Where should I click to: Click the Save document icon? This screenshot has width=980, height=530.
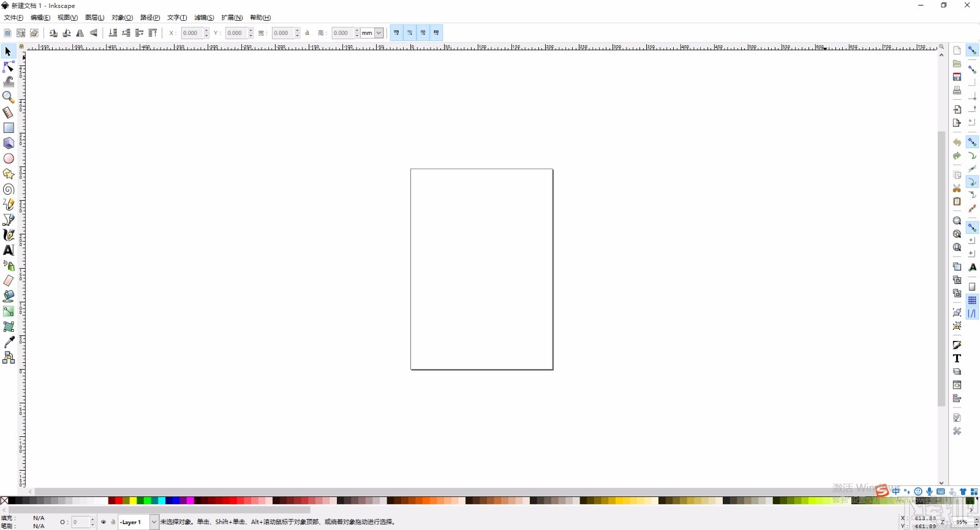pos(957,77)
